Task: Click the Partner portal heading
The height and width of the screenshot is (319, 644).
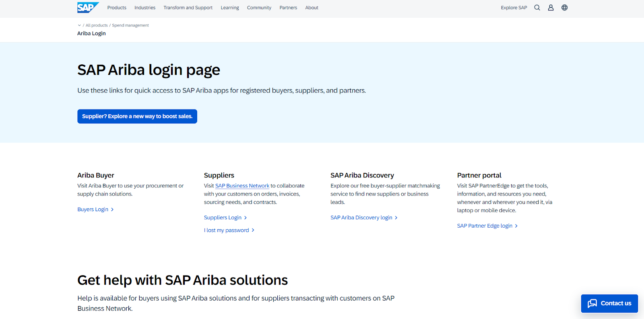Action: coord(479,175)
